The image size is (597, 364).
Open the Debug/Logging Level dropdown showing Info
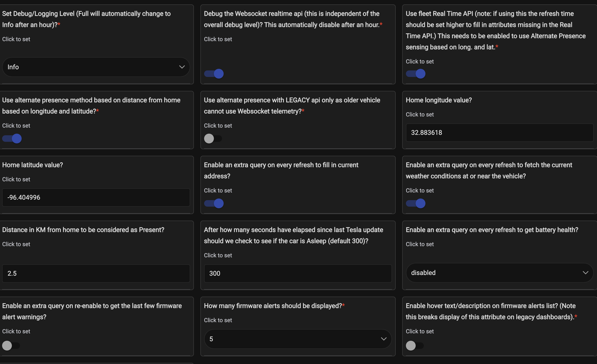click(x=96, y=67)
